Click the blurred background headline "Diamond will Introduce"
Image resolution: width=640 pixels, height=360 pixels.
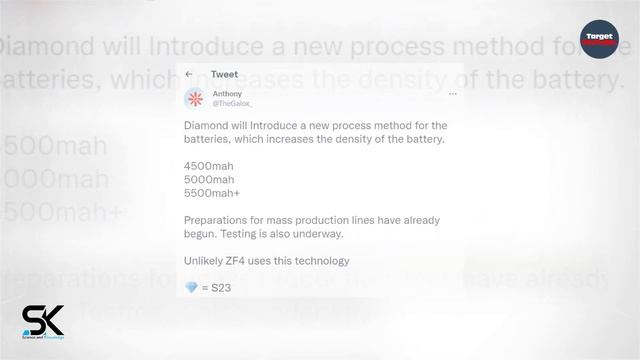click(131, 46)
